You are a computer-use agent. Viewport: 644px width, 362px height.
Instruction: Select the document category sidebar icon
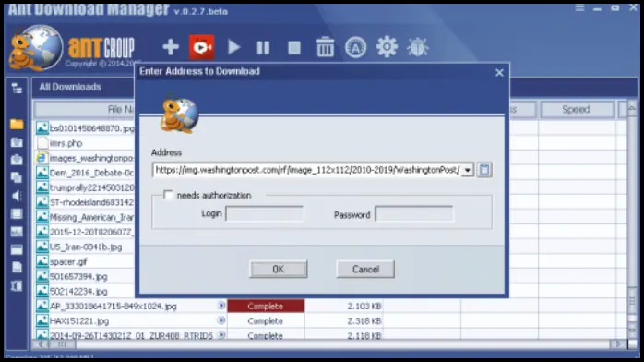[x=17, y=268]
